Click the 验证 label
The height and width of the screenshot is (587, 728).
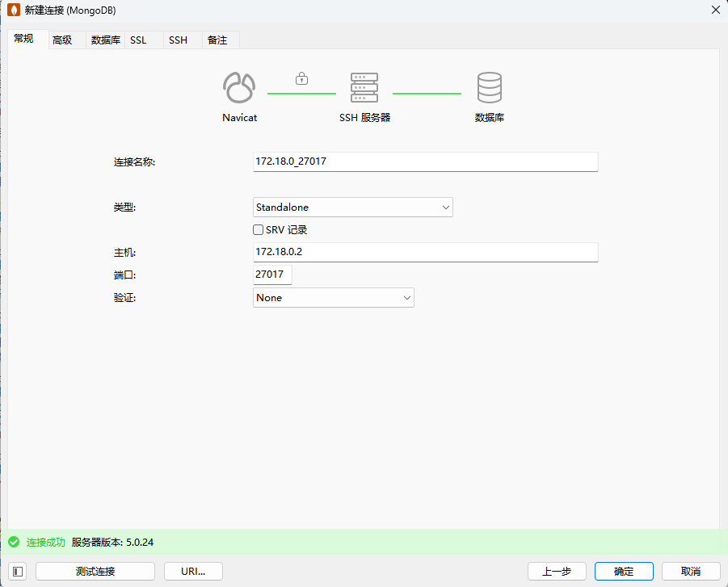[124, 297]
